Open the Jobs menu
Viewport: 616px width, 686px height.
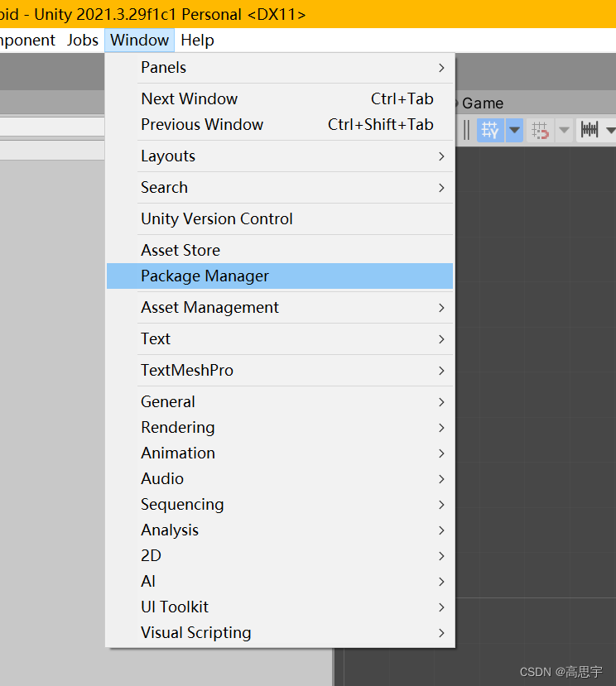pyautogui.click(x=82, y=41)
